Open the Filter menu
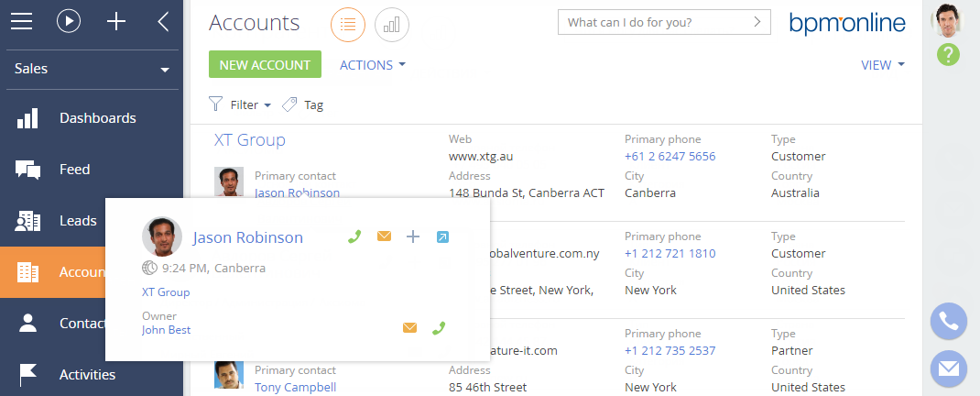Screen dimensions: 980x396 [241, 104]
